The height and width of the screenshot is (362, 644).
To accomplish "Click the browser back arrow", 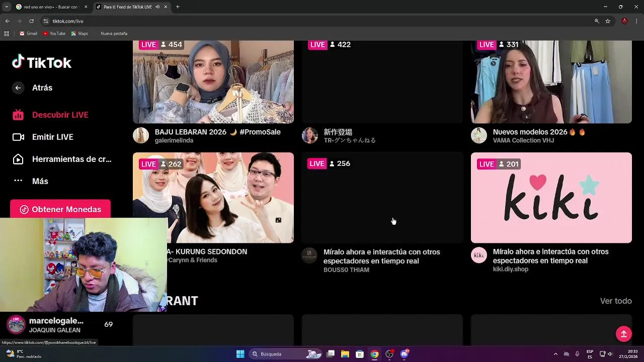I will point(7,21).
